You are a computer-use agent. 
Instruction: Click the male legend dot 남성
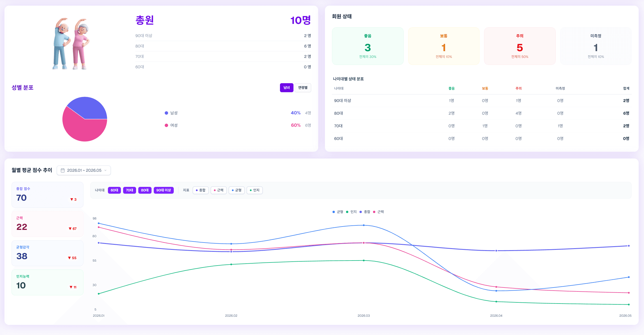click(166, 113)
